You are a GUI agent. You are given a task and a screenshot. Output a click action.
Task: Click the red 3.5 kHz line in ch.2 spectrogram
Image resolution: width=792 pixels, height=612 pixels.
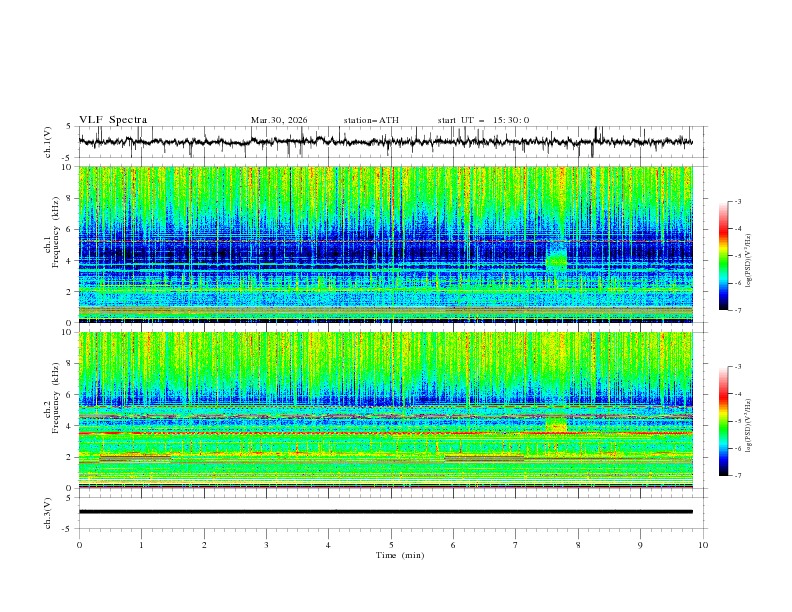[x=385, y=433]
